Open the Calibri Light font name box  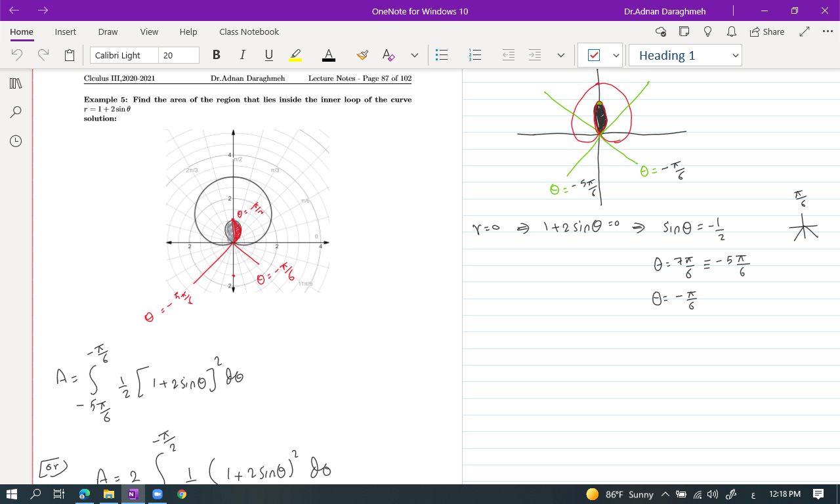(x=124, y=56)
